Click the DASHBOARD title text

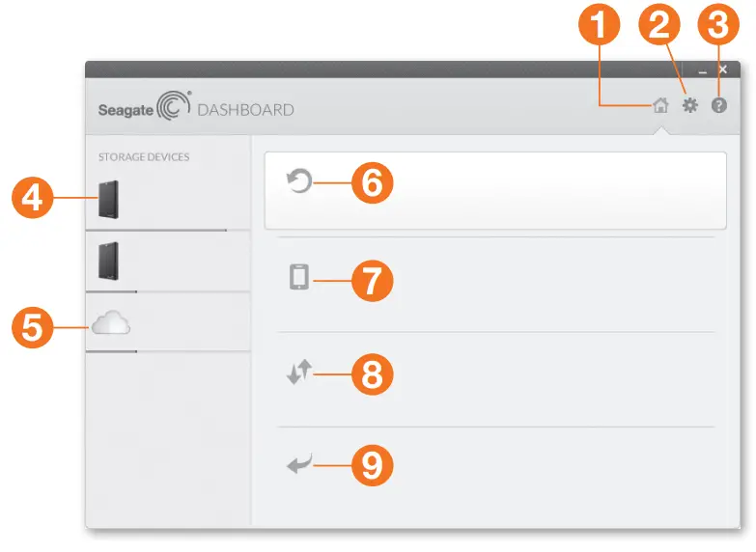(245, 110)
